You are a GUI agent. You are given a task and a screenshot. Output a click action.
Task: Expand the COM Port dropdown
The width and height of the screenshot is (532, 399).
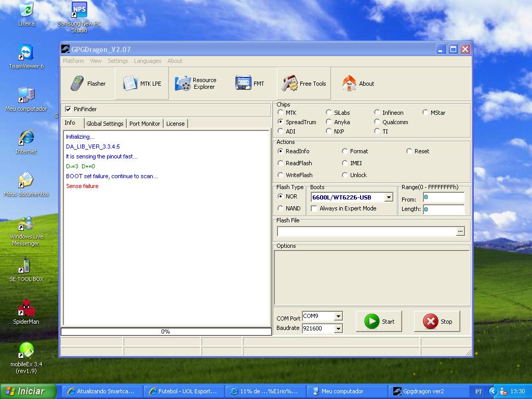coord(338,316)
